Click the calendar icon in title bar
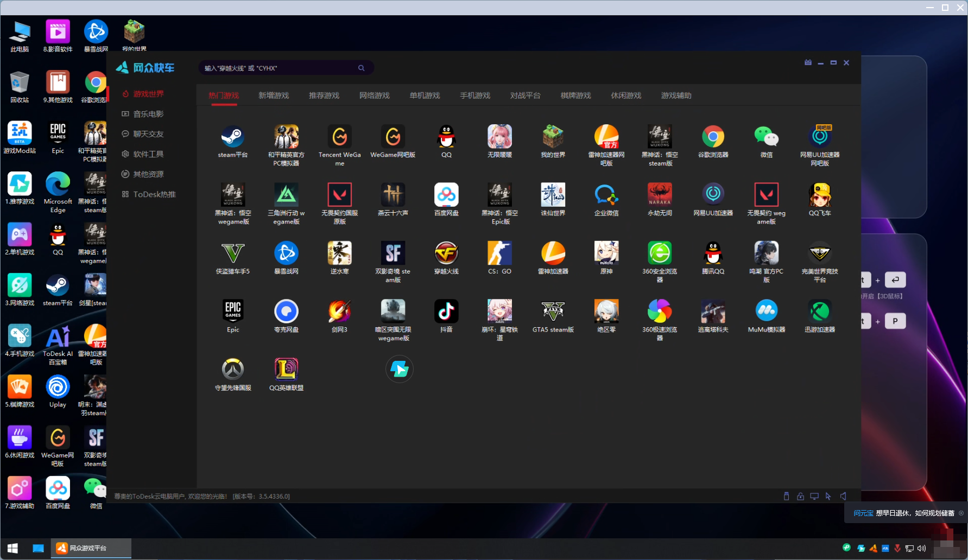This screenshot has width=968, height=560. pyautogui.click(x=808, y=62)
